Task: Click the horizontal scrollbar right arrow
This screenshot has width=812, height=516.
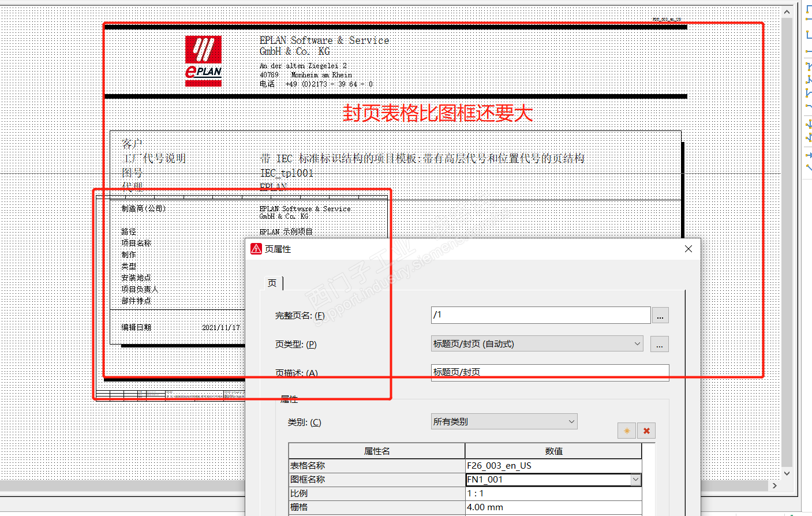Action: pos(775,486)
